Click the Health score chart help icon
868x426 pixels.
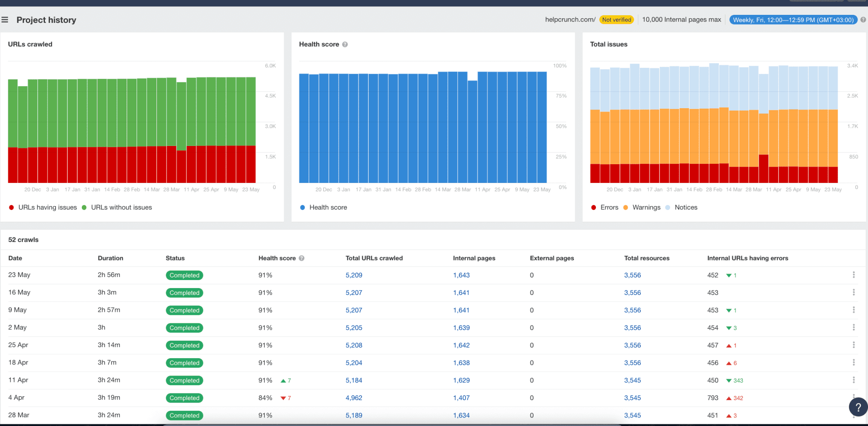click(x=345, y=44)
